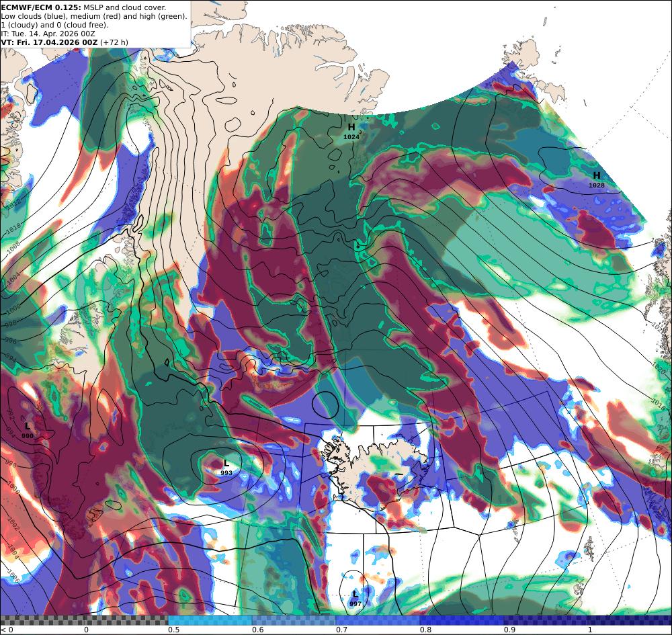Click the 'Low clouds (blue), medium (red)' legend line
672x635 pixels.
click(x=94, y=16)
